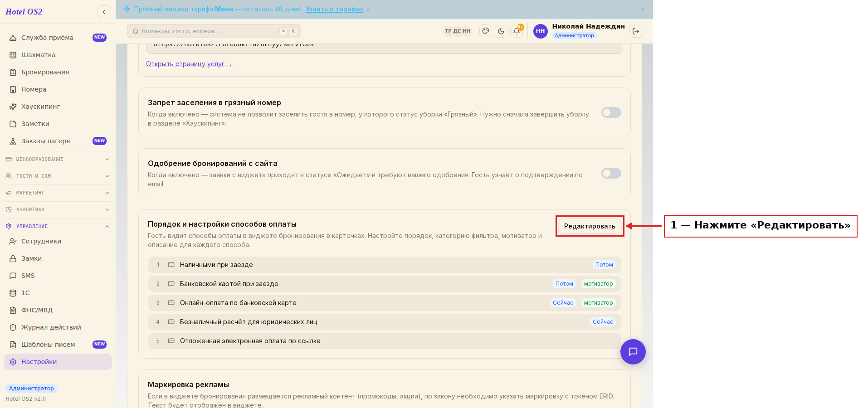This screenshot has height=408, width=868.
Task: Expand the Аналитика group
Action: (58, 209)
